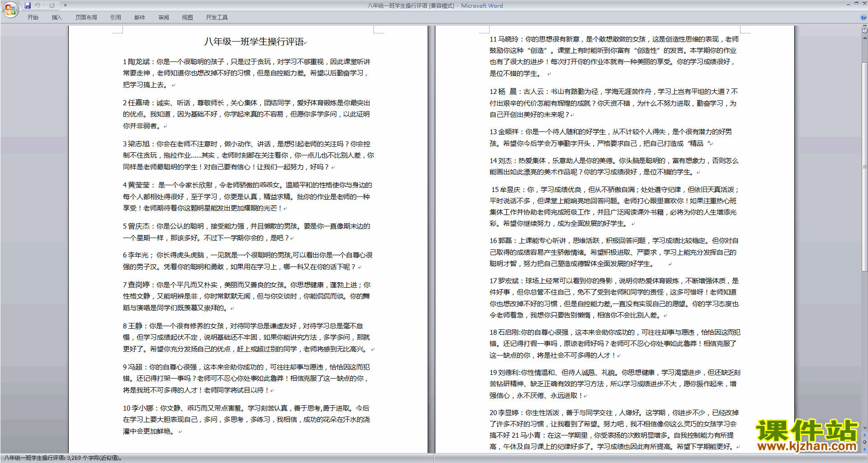Screen dimensions: 868x463
Task: Click the vertical scrollbar down arrow
Action: click(865, 428)
